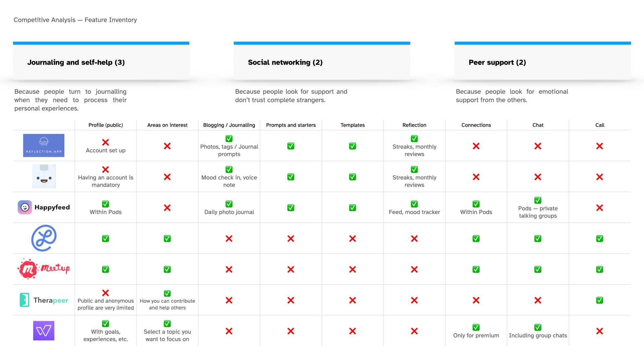Screen dimensions: 644x362
Task: Click the Blogging / Journalling column header
Action: 229,125
